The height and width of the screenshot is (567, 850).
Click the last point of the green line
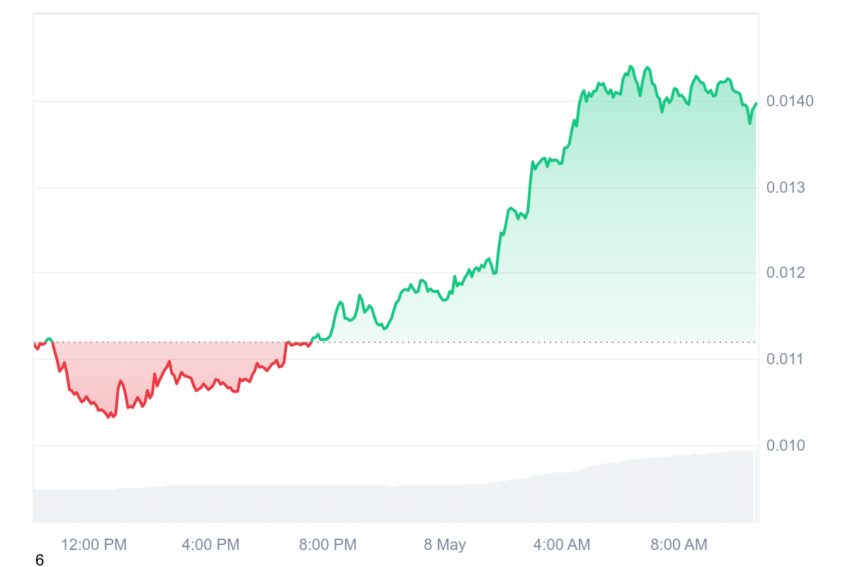[x=756, y=103]
